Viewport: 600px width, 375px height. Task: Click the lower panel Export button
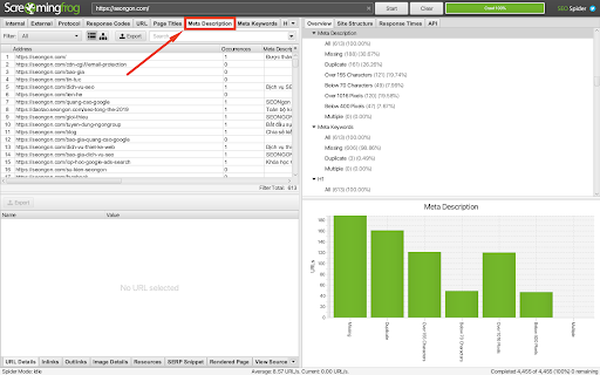tap(18, 202)
